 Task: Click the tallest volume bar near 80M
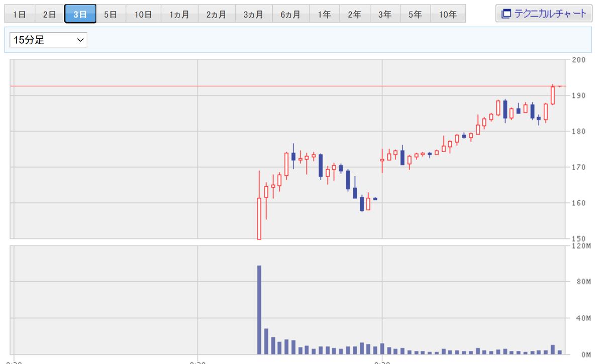259,310
